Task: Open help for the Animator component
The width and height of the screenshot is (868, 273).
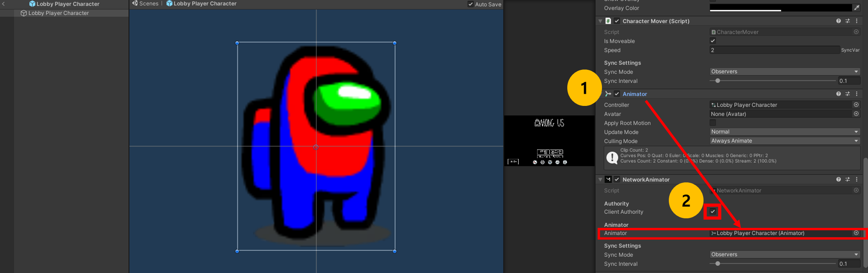Action: pyautogui.click(x=838, y=94)
